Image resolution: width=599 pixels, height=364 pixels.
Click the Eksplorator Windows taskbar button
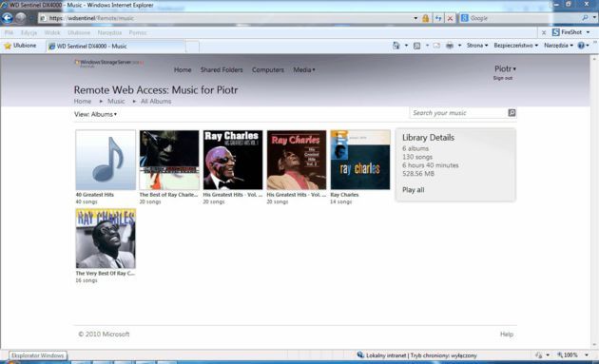[38, 355]
